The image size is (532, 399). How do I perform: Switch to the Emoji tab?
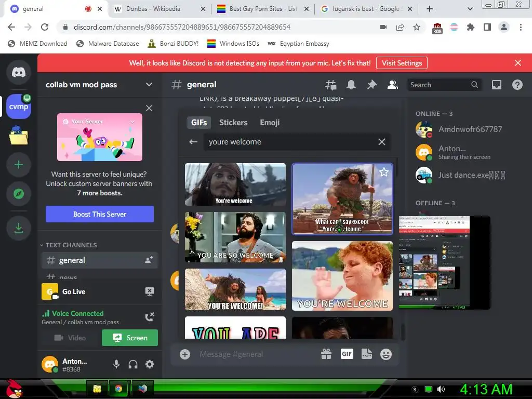pos(270,123)
